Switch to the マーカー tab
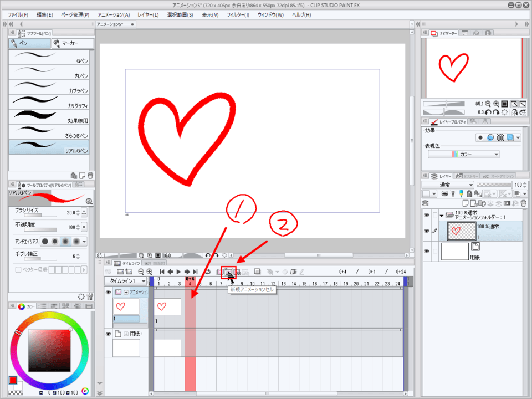This screenshot has width=532, height=399. (x=73, y=43)
